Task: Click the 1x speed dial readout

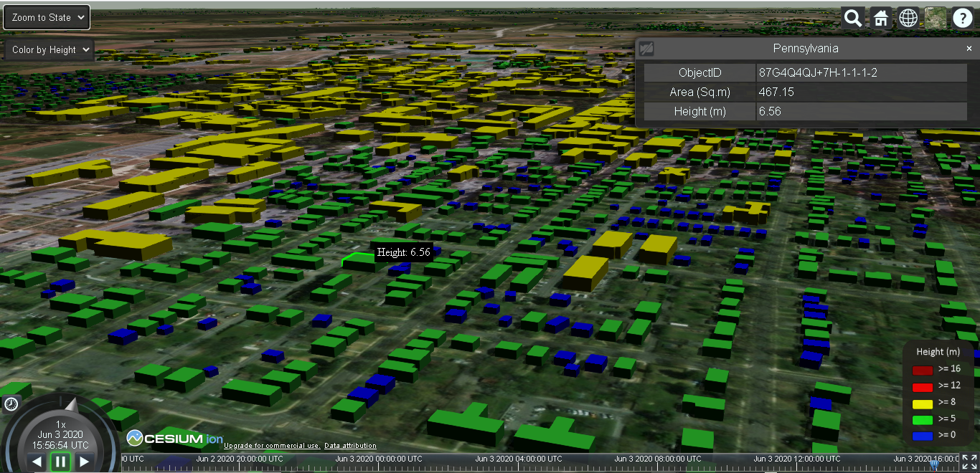Action: pos(61,424)
